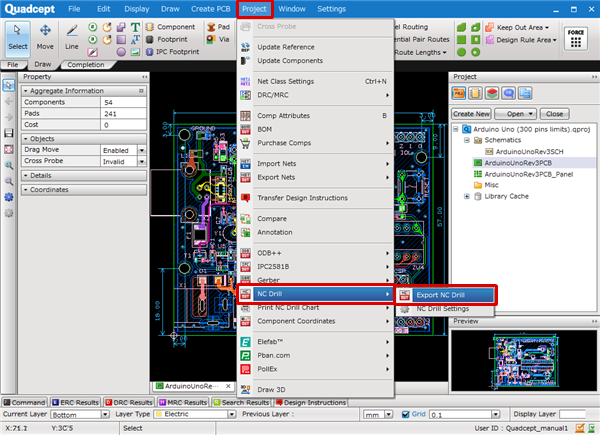Open the File menu

74,9
